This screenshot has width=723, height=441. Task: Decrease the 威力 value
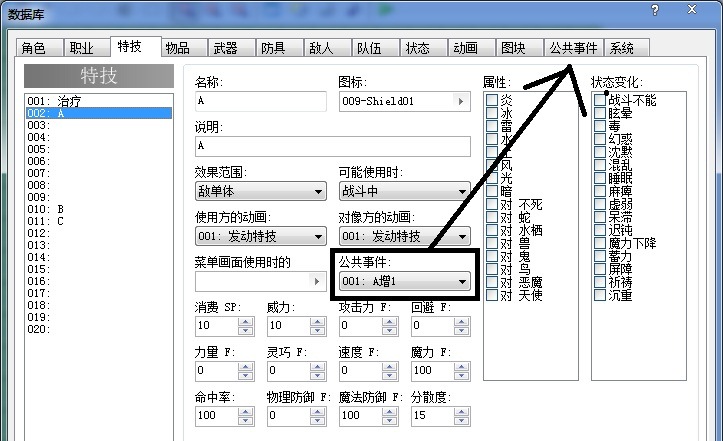point(318,330)
